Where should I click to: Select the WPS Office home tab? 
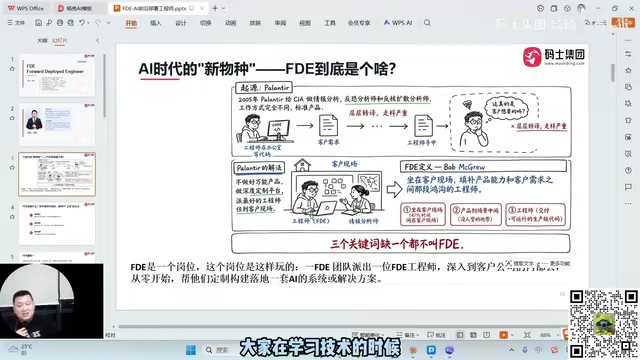point(26,8)
